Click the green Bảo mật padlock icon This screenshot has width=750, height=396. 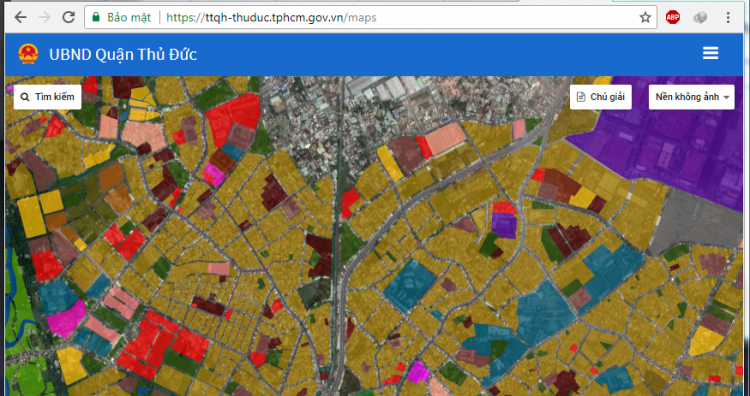96,18
